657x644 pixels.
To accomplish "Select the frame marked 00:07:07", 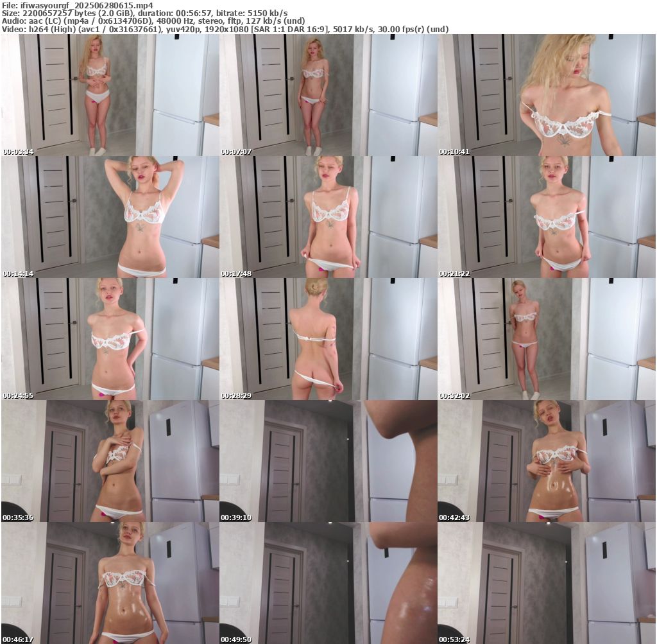I will click(328, 95).
